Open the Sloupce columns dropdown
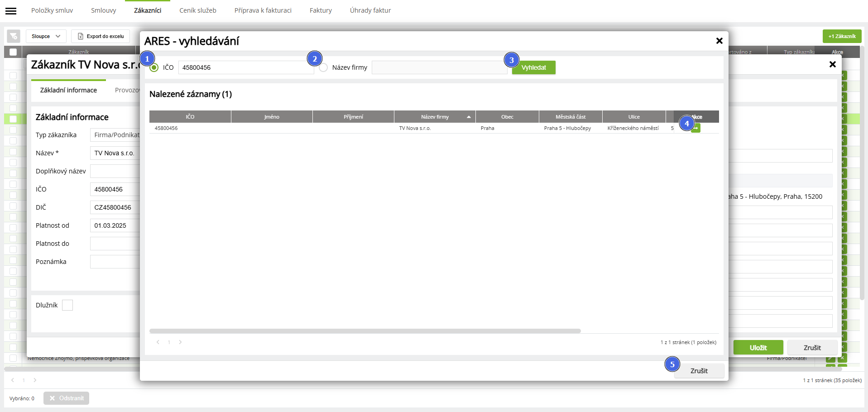 coord(46,36)
